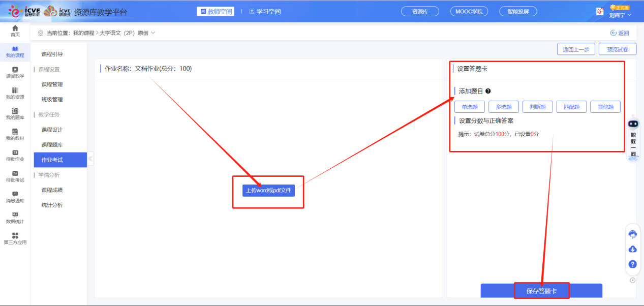Open 第三方应用 third-party apps icon

tap(15, 238)
